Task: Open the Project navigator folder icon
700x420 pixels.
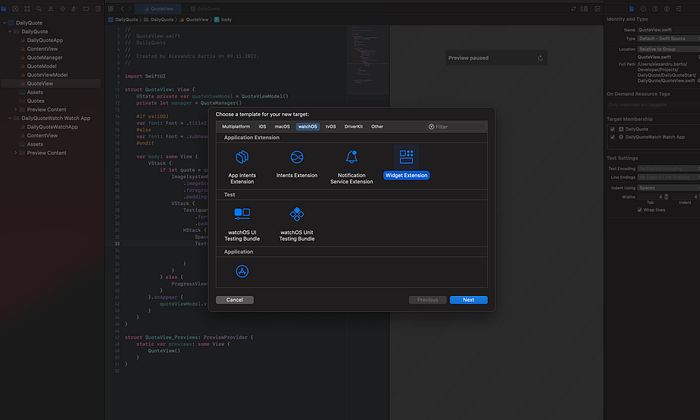Action: click(x=4, y=8)
